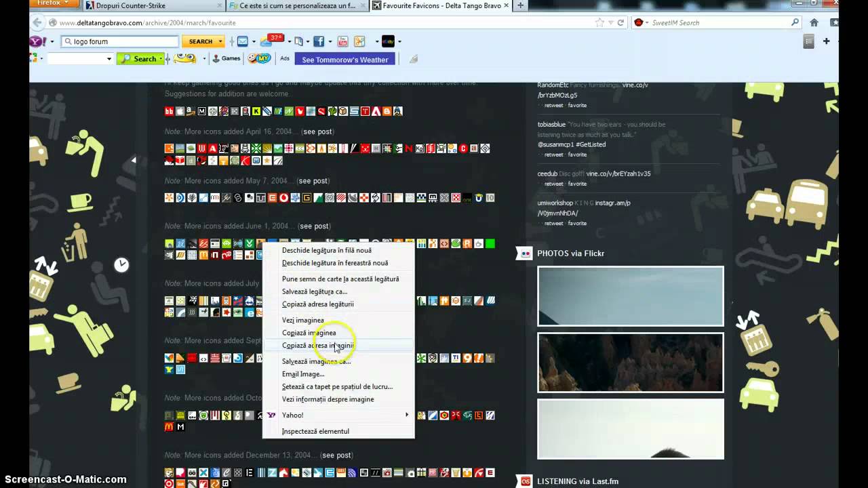Click the SweetIM smiley emoticon icon

pyautogui.click(x=185, y=59)
